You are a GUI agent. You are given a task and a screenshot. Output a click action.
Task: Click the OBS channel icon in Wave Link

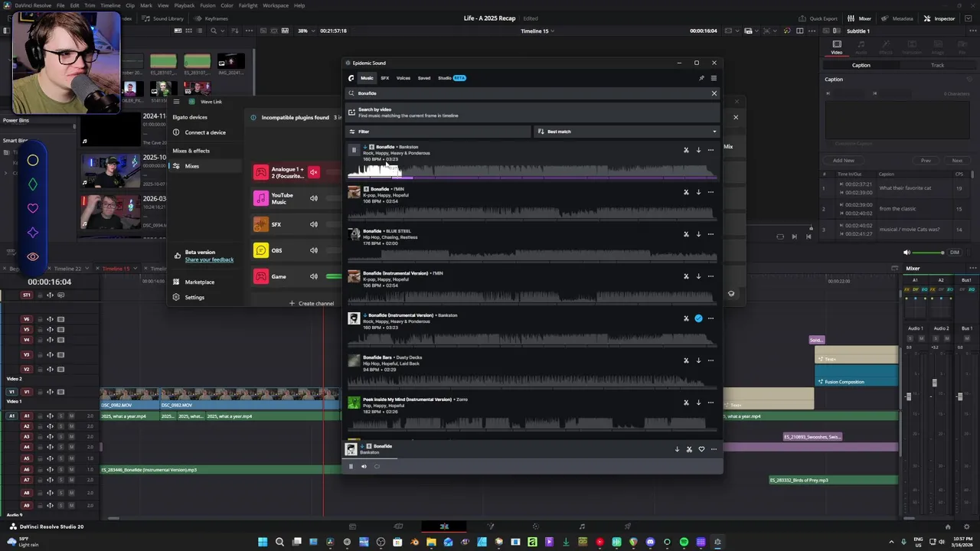(261, 250)
